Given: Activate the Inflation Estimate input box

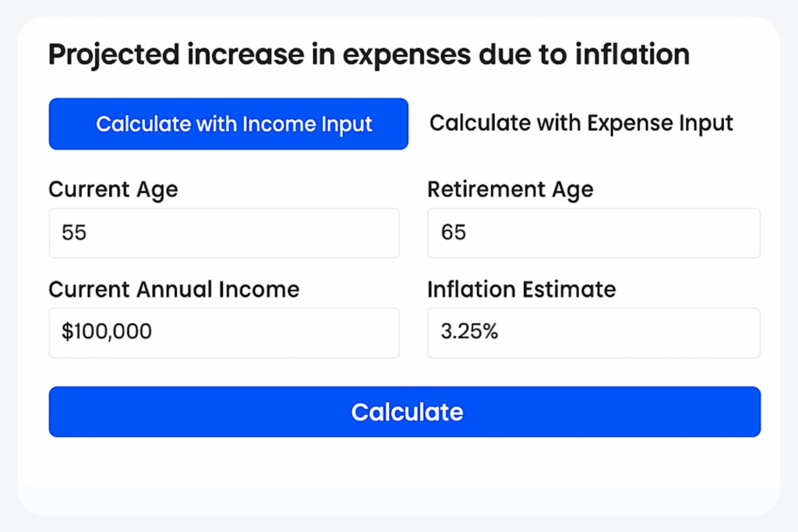Looking at the screenshot, I should pos(593,333).
